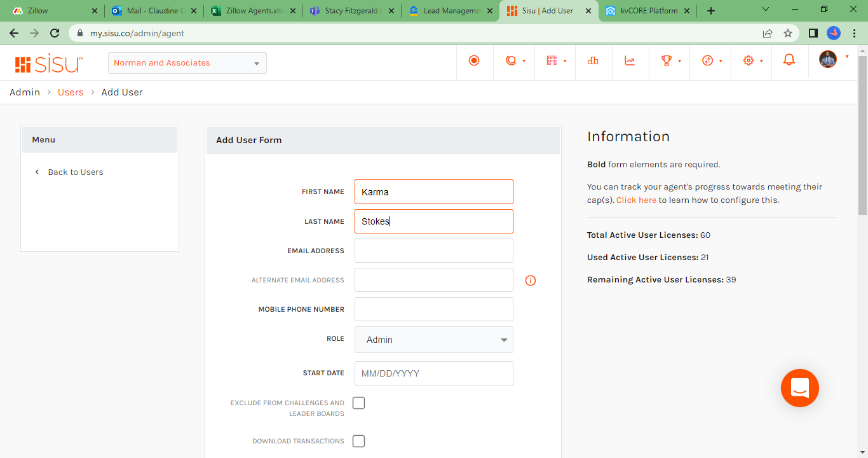This screenshot has width=868, height=458.
Task: Open the line graph trends icon
Action: 630,60
